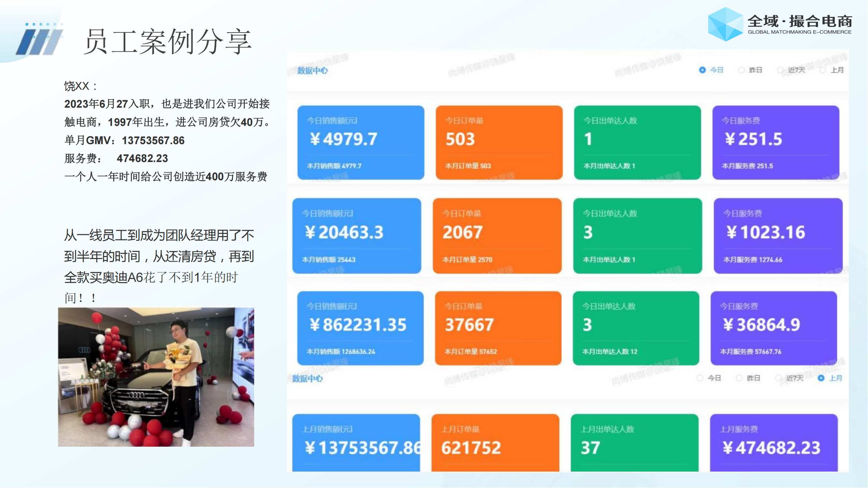Click the GLOBAL MATCHMAKING E-COMMERCE subtitle
This screenshot has width=868, height=488.
click(x=800, y=32)
